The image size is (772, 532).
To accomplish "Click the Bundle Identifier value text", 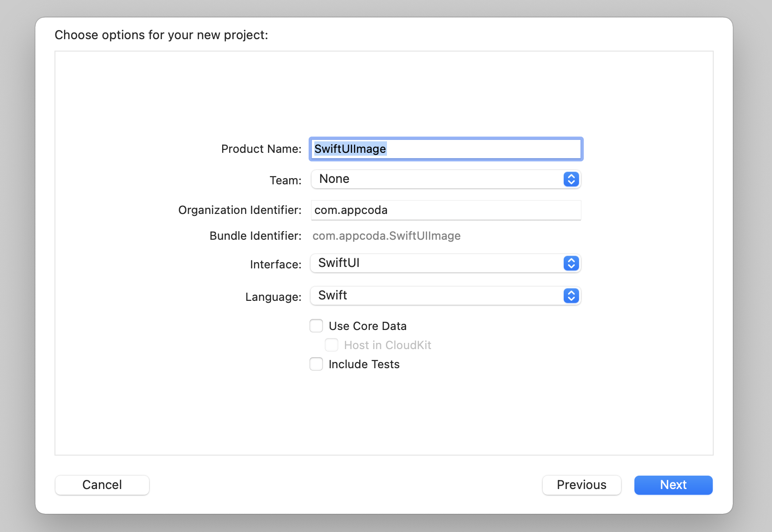I will [x=386, y=235].
